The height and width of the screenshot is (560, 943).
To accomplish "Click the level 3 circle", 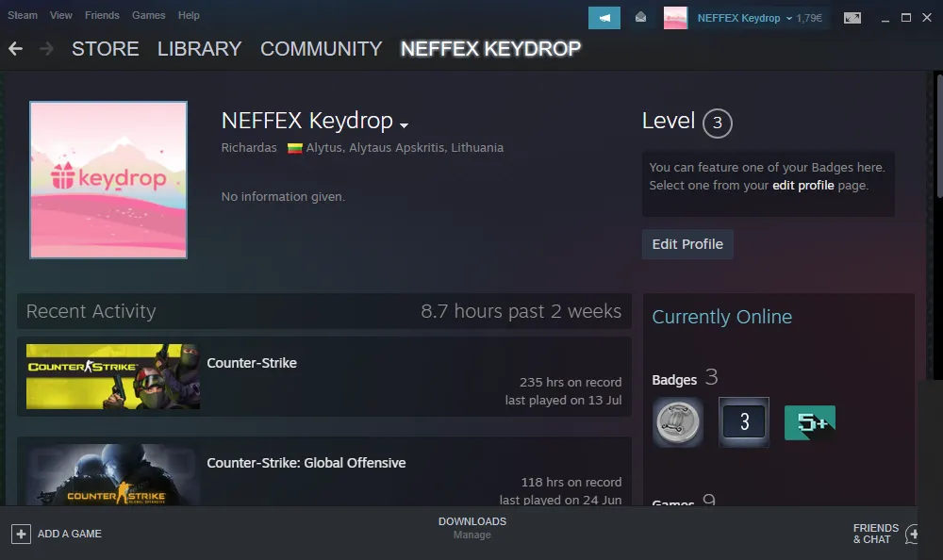I will point(717,123).
